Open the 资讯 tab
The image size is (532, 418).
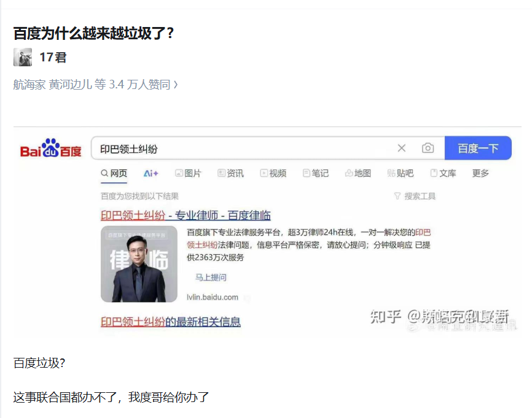pyautogui.click(x=231, y=173)
